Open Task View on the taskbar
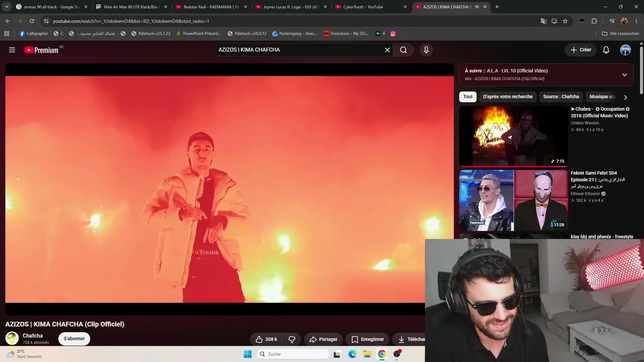 tap(338, 354)
